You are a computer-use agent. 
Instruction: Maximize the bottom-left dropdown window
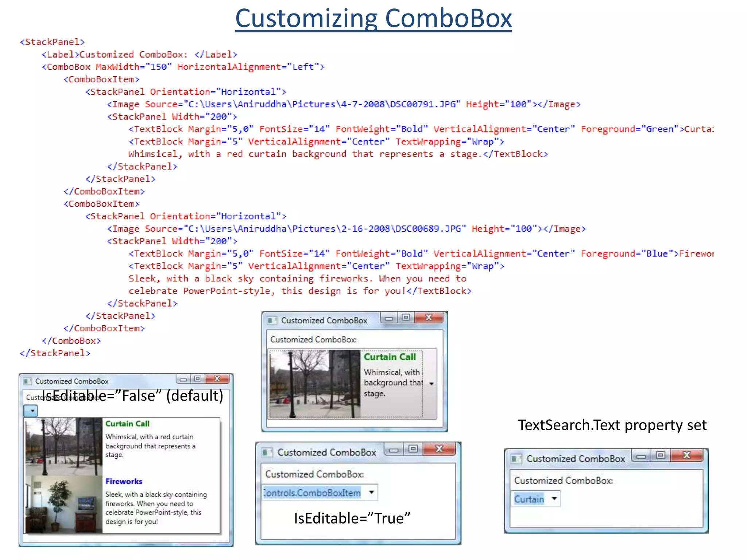point(198,379)
